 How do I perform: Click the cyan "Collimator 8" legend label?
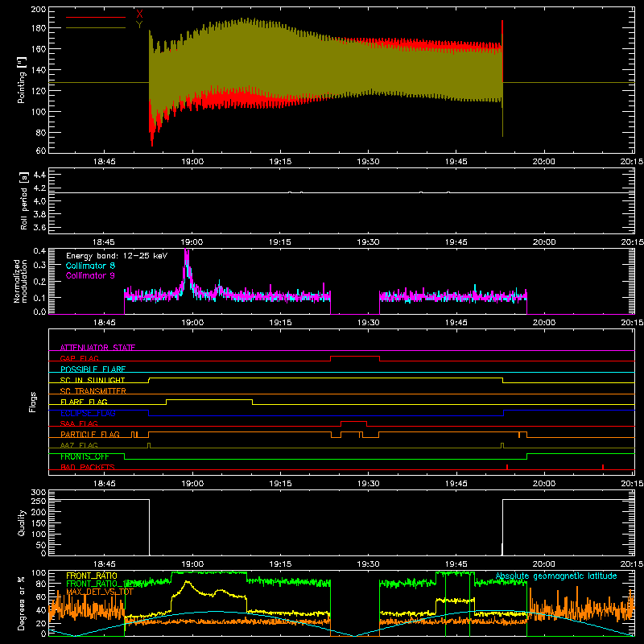click(90, 266)
